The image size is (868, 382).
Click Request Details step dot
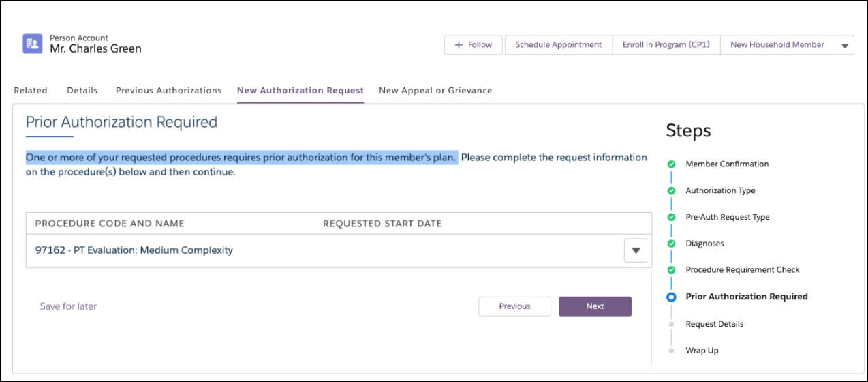(x=671, y=324)
